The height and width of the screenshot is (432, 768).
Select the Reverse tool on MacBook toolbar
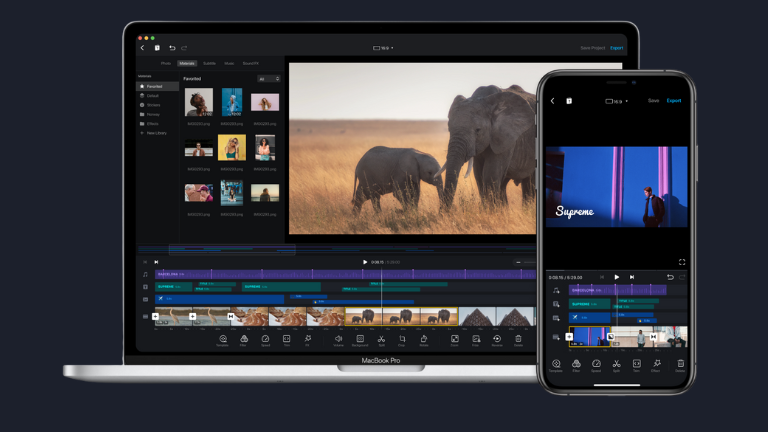point(497,340)
